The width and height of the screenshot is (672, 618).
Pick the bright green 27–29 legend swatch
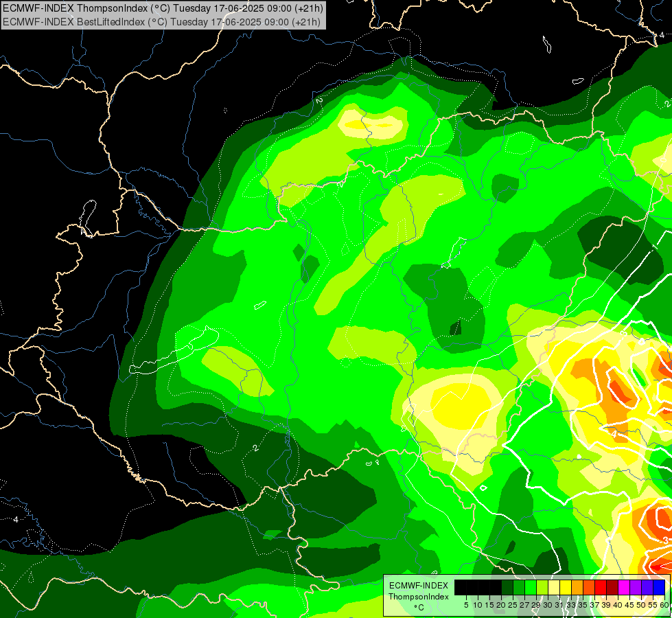[531, 588]
